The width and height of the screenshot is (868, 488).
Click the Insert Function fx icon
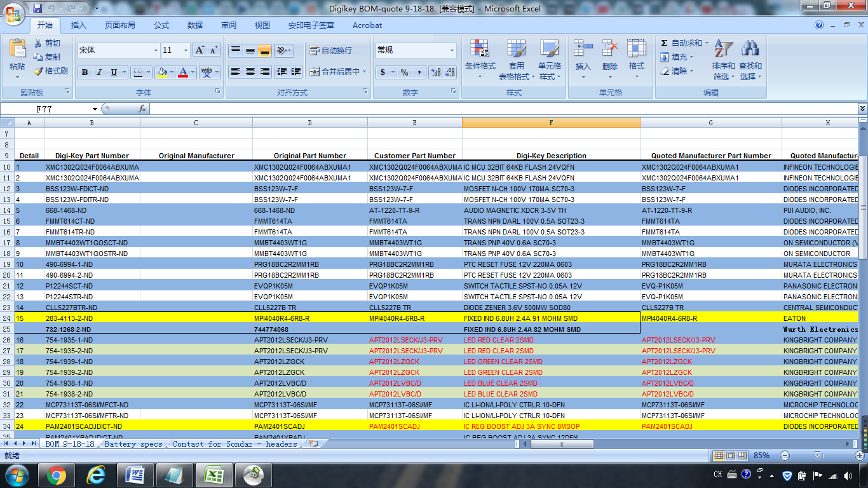point(142,109)
